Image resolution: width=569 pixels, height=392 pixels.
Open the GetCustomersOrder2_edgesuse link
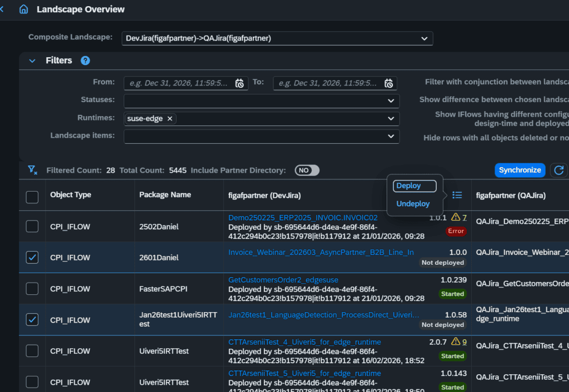pyautogui.click(x=283, y=280)
